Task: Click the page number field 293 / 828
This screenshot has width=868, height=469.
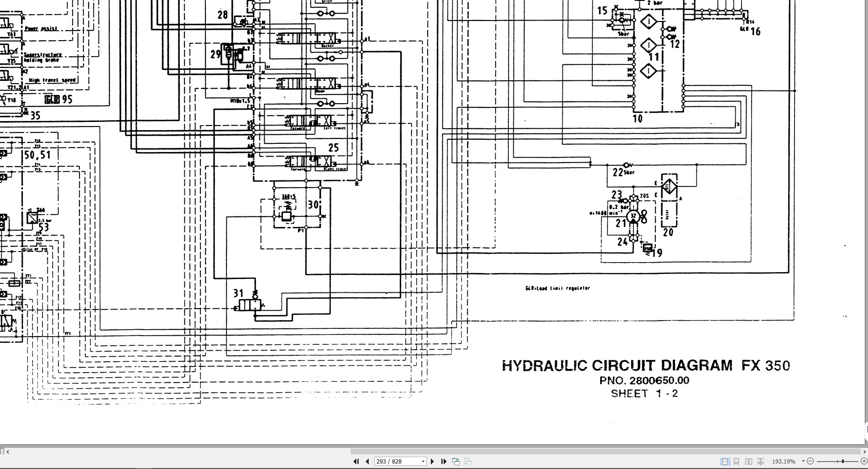Action: (x=400, y=461)
